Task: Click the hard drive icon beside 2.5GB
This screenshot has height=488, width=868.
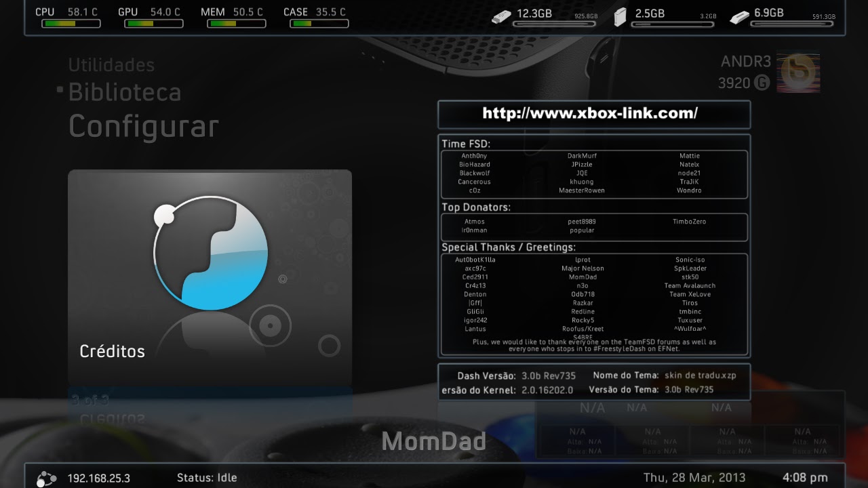Action: pos(620,17)
